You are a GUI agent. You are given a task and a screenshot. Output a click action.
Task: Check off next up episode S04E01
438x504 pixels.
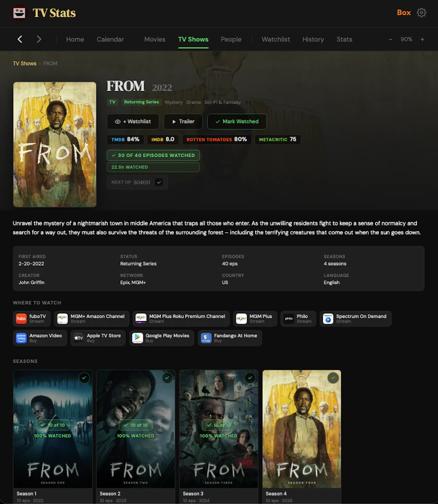pos(159,182)
